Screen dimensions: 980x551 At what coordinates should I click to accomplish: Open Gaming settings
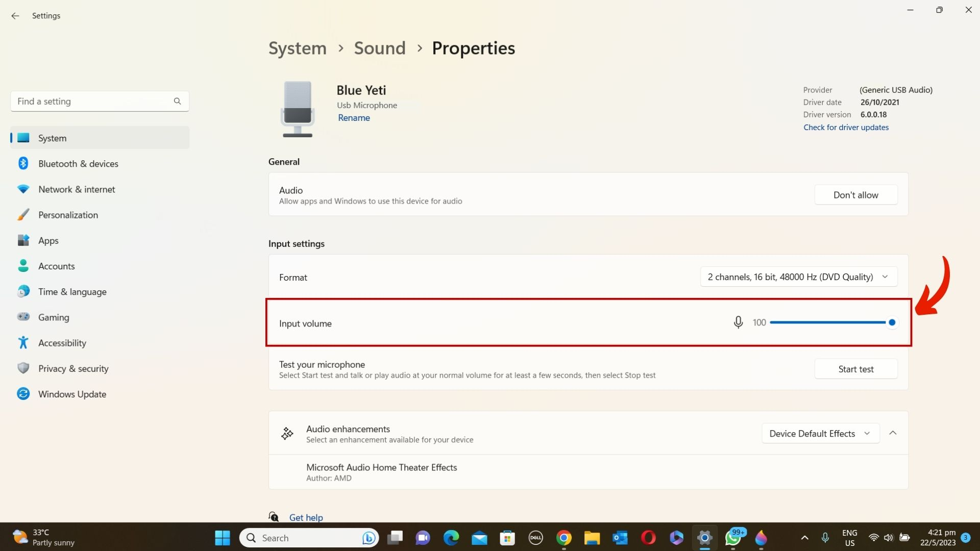(100, 317)
